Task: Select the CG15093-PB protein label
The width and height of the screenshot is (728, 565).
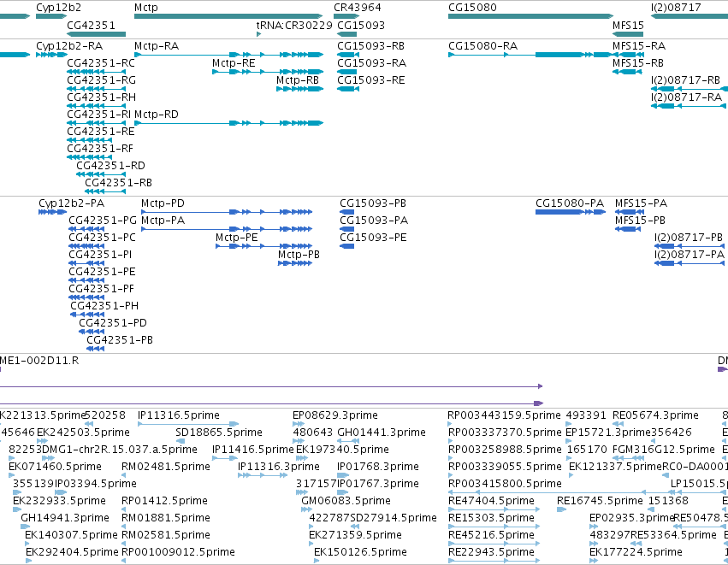Action: click(x=373, y=203)
